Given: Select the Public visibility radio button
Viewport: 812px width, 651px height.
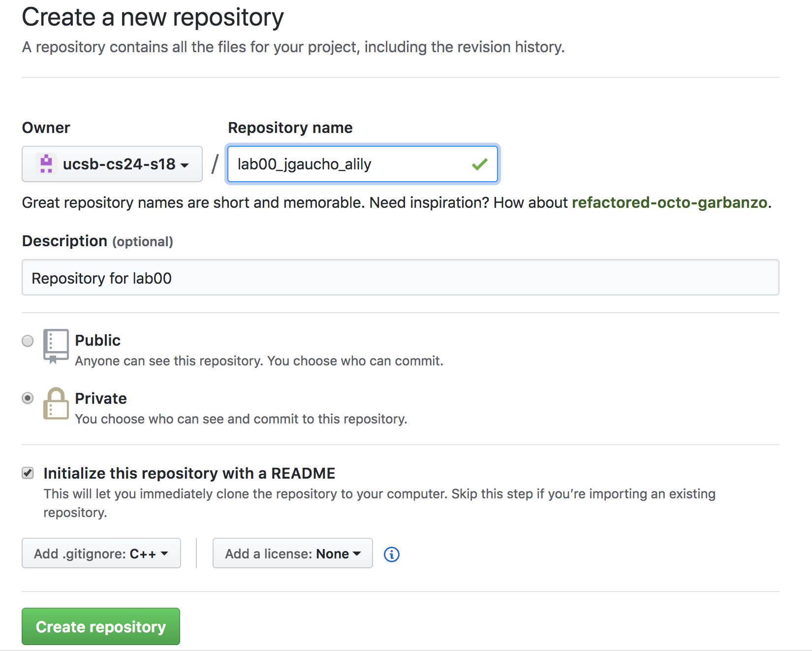Looking at the screenshot, I should coord(28,340).
